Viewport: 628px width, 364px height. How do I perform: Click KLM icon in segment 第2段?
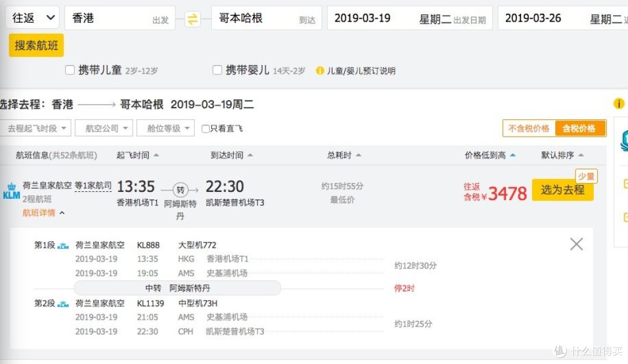tap(63, 304)
